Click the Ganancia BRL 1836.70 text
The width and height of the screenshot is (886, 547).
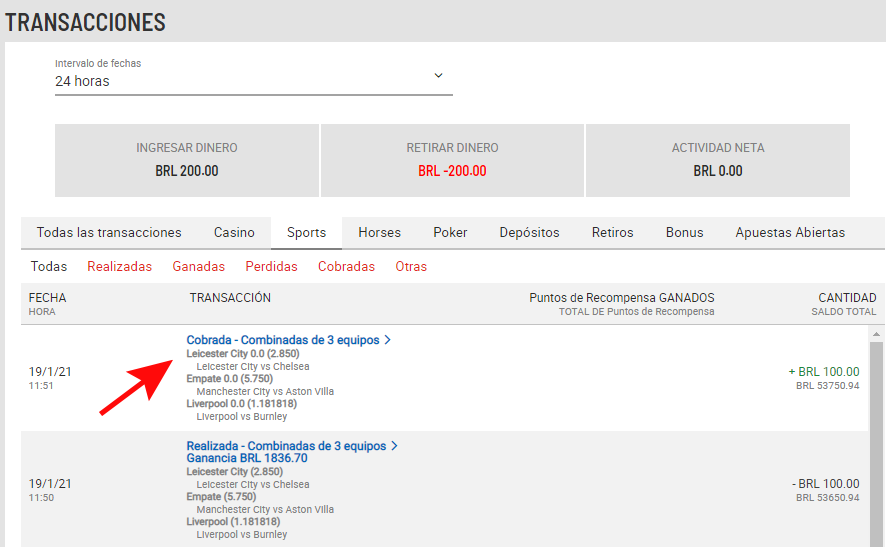point(247,458)
